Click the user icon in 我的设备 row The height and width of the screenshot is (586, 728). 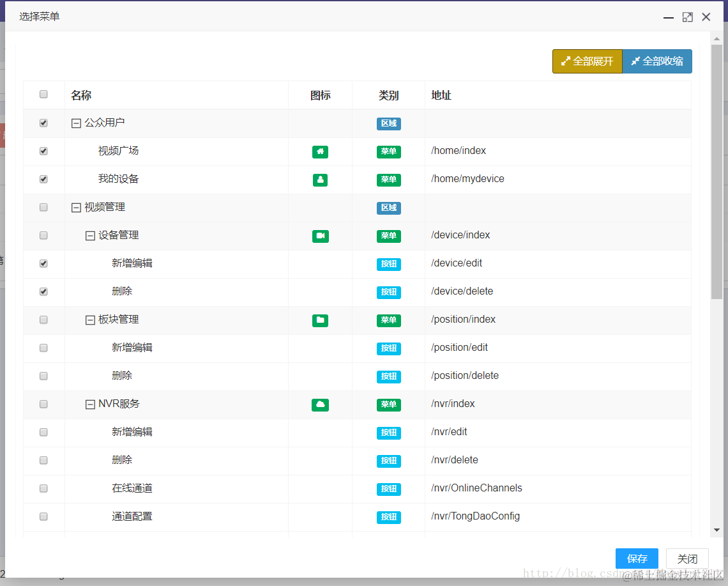320,180
